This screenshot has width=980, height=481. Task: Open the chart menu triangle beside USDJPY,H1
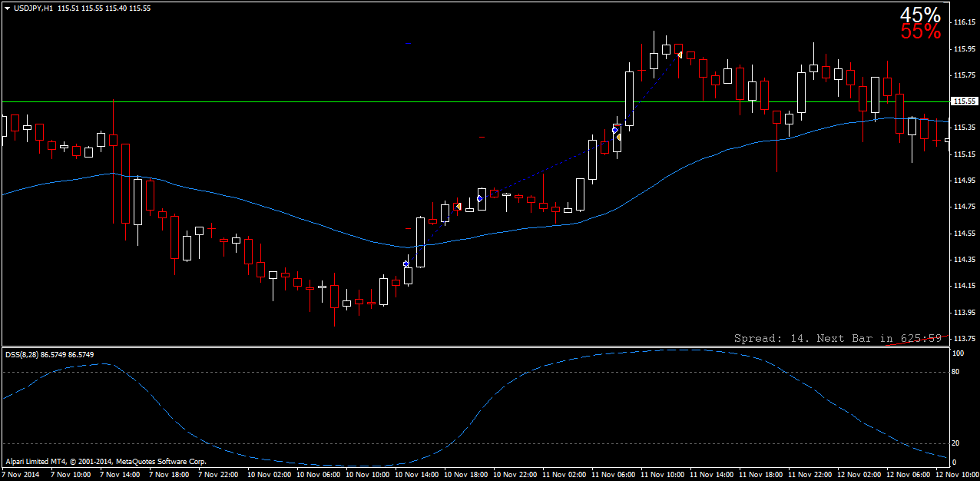[x=7, y=8]
